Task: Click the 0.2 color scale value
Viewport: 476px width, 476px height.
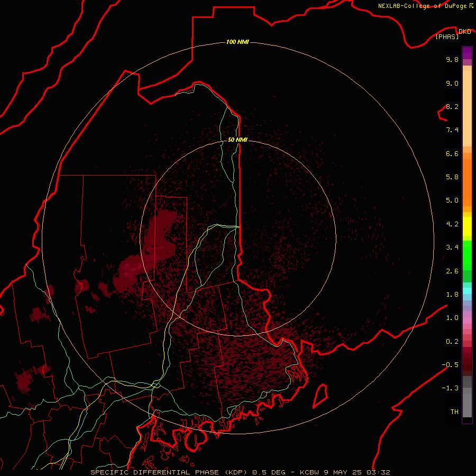Action: tap(452, 342)
